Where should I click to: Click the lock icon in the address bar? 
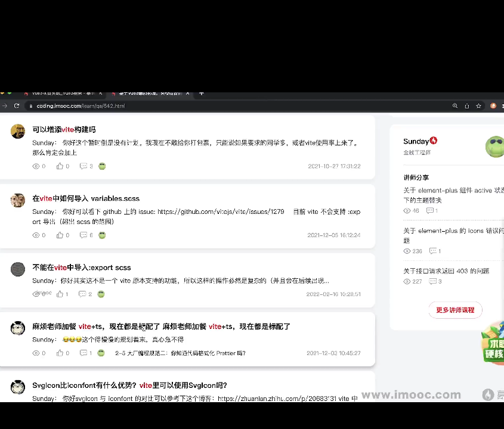tap(30, 105)
